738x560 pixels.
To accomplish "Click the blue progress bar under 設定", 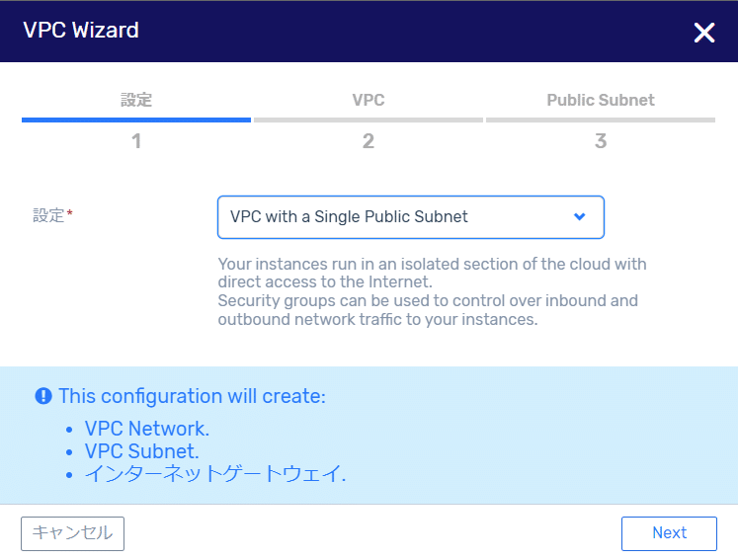I will (136, 120).
